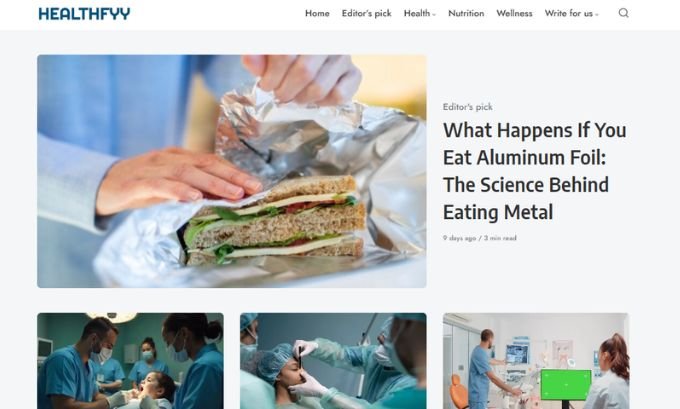This screenshot has width=680, height=409.
Task: Open the green-screen clinic article thumbnail
Action: tap(536, 361)
